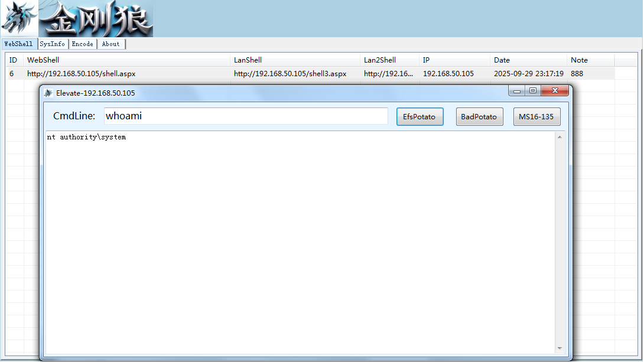Click the date cell 2025-09-29 23:17:19
This screenshot has width=644, height=362.
(x=529, y=73)
